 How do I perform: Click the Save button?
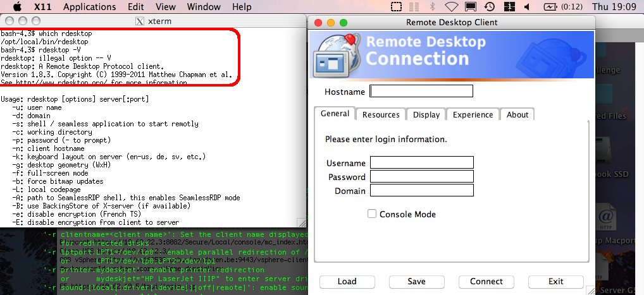416,282
